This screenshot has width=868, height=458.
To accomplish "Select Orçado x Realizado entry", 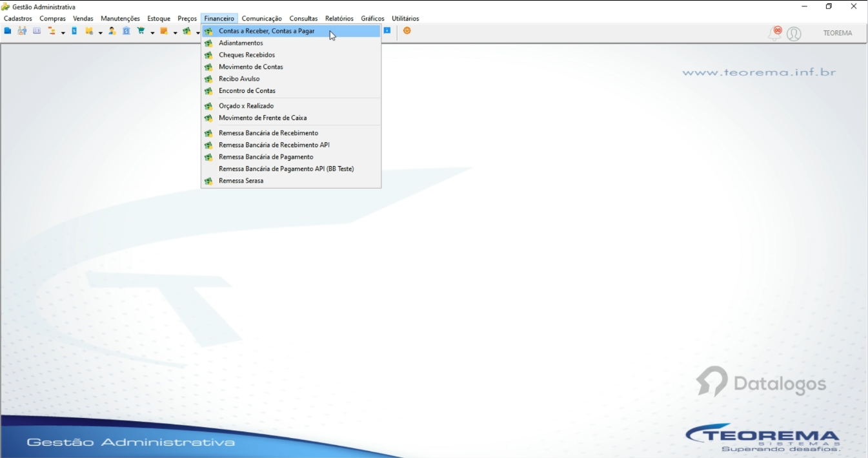I will pos(291,106).
